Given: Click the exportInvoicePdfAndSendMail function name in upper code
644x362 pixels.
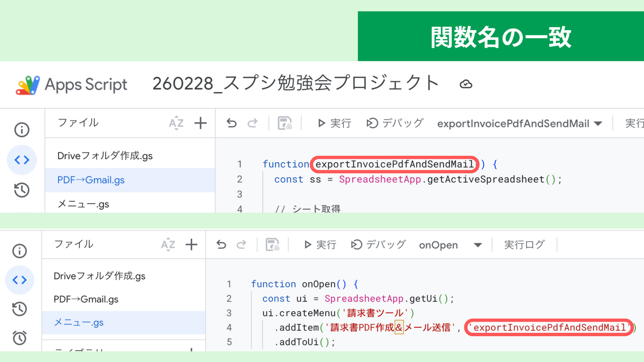Looking at the screenshot, I should click(x=395, y=164).
